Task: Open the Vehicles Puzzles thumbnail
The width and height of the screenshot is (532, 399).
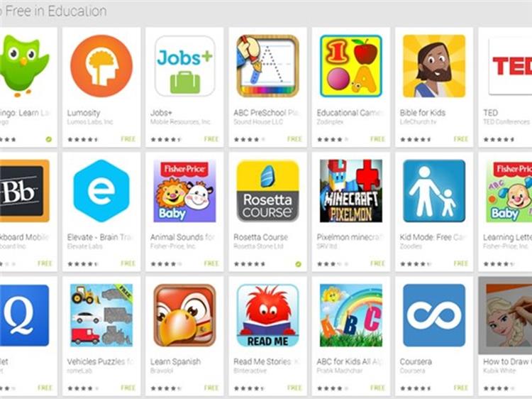Action: tap(101, 315)
